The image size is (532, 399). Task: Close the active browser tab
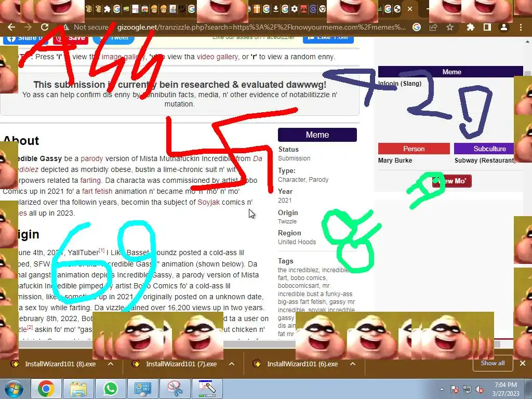410,9
